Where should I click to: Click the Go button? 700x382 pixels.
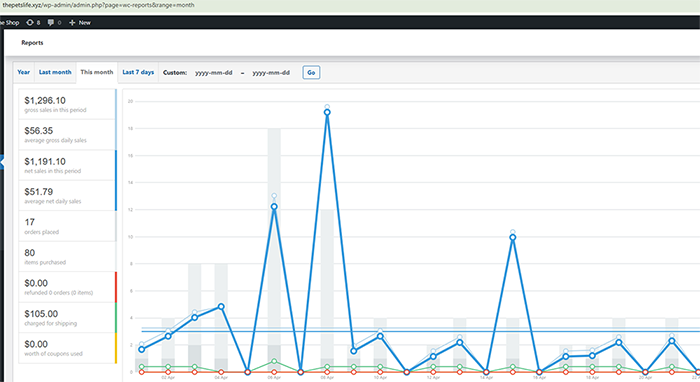pyautogui.click(x=311, y=72)
